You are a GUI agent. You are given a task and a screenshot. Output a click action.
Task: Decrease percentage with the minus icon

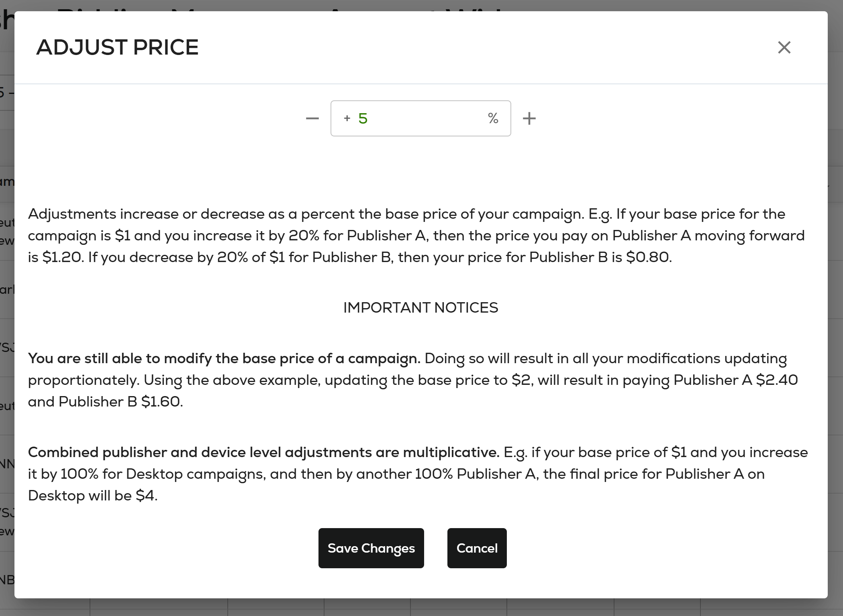(x=312, y=118)
